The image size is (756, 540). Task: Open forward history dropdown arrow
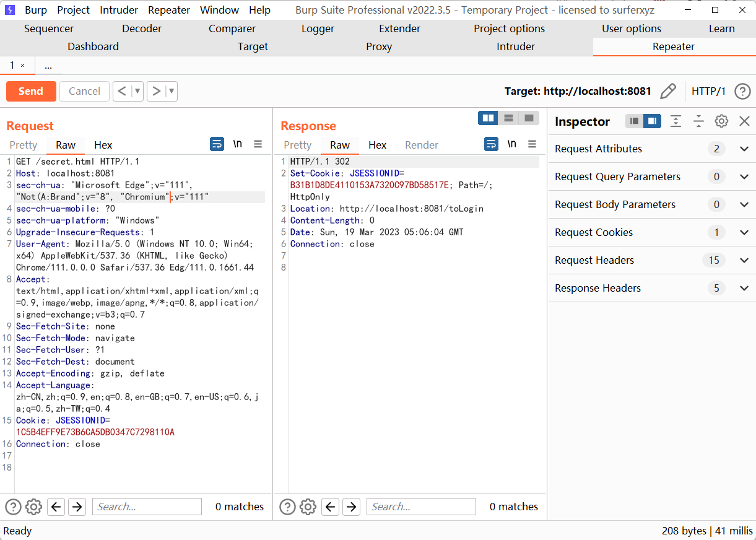172,91
